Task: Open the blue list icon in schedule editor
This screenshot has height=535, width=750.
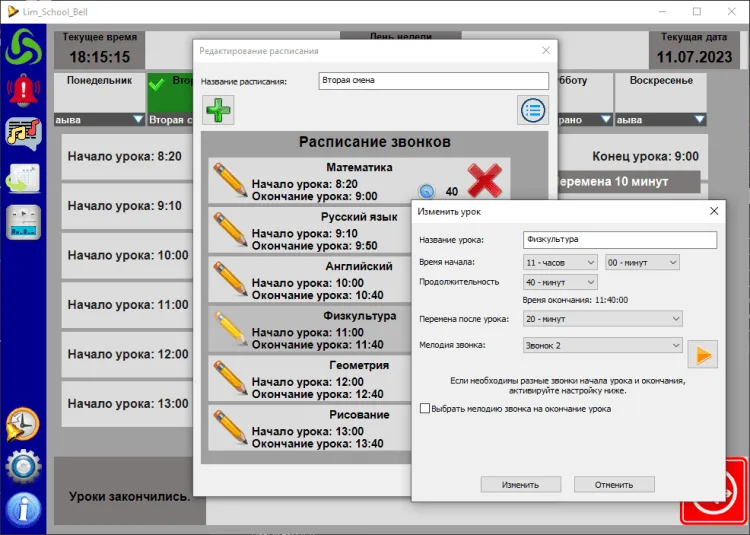Action: 532,110
